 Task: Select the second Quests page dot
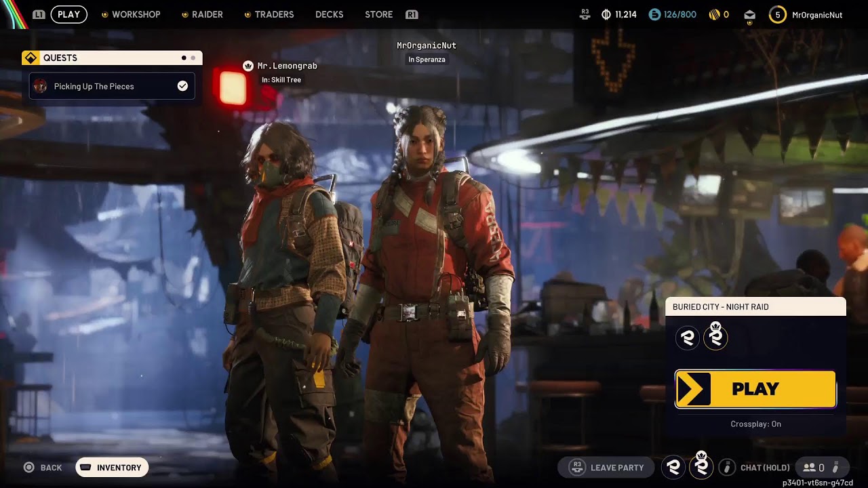point(193,58)
